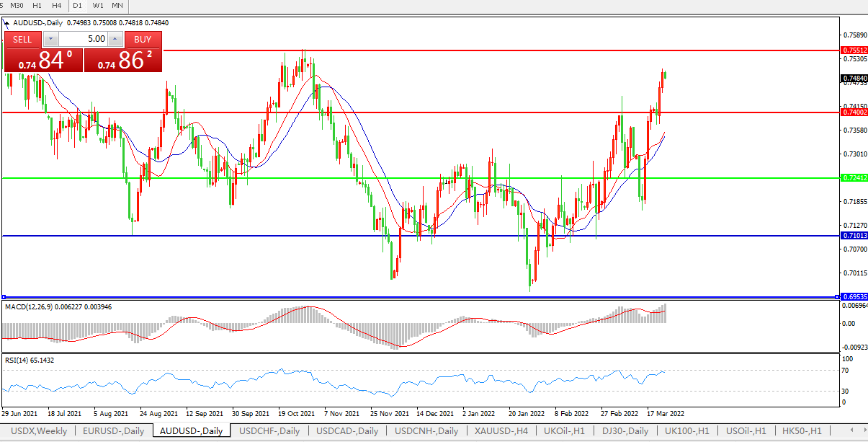Toggle the One Click Trading panel arrow

[x=7, y=23]
